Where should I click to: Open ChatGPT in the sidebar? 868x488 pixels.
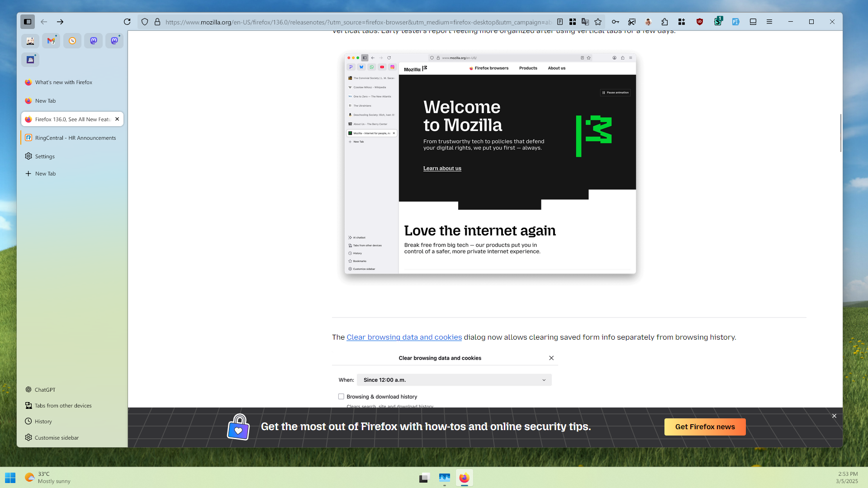(x=72, y=390)
